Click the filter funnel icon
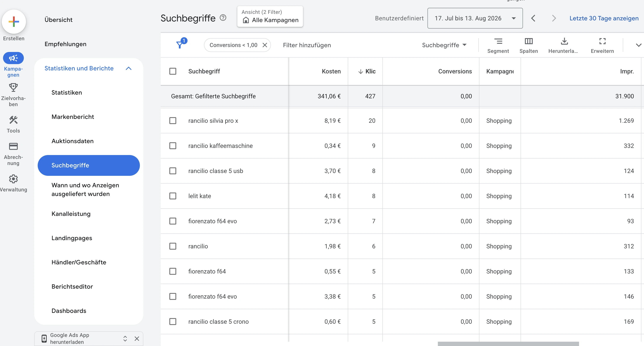644x346 pixels. tap(180, 45)
